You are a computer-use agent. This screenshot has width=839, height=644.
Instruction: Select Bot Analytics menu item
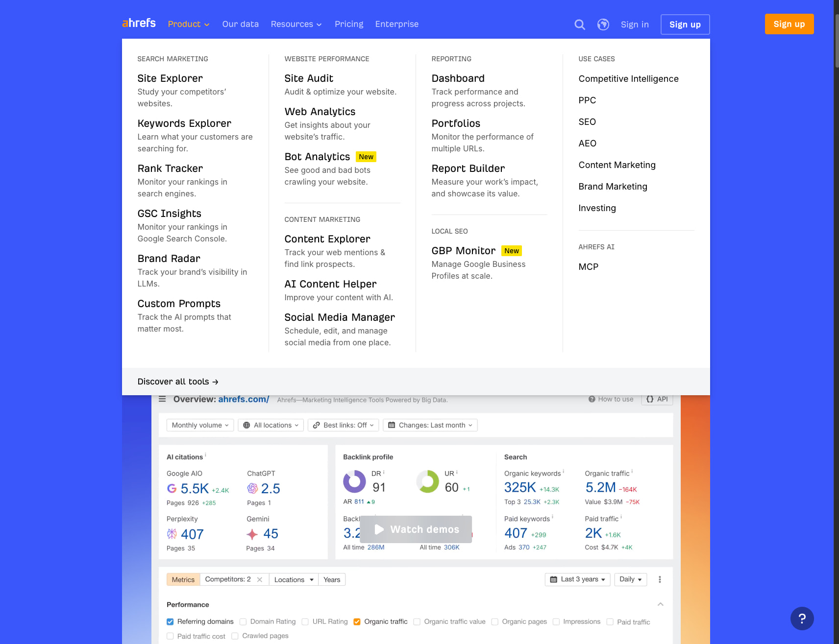317,157
